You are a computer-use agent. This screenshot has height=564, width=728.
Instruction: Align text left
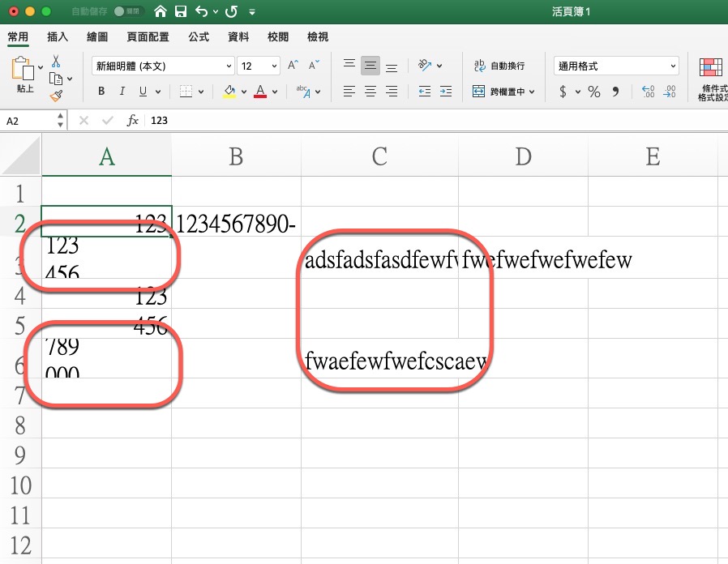pyautogui.click(x=349, y=92)
